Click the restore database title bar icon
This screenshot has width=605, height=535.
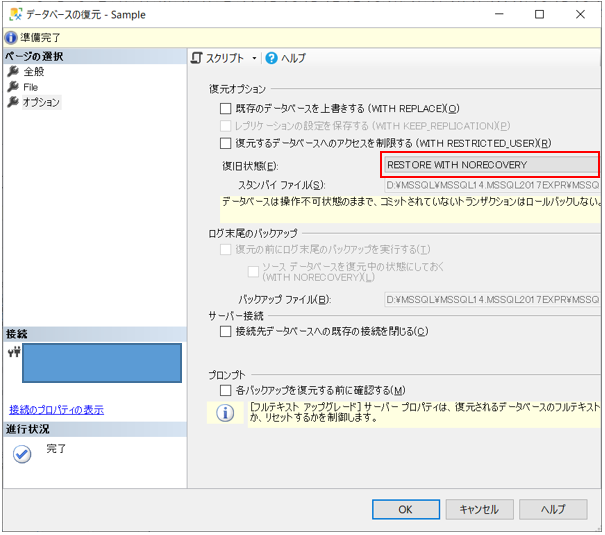point(16,15)
